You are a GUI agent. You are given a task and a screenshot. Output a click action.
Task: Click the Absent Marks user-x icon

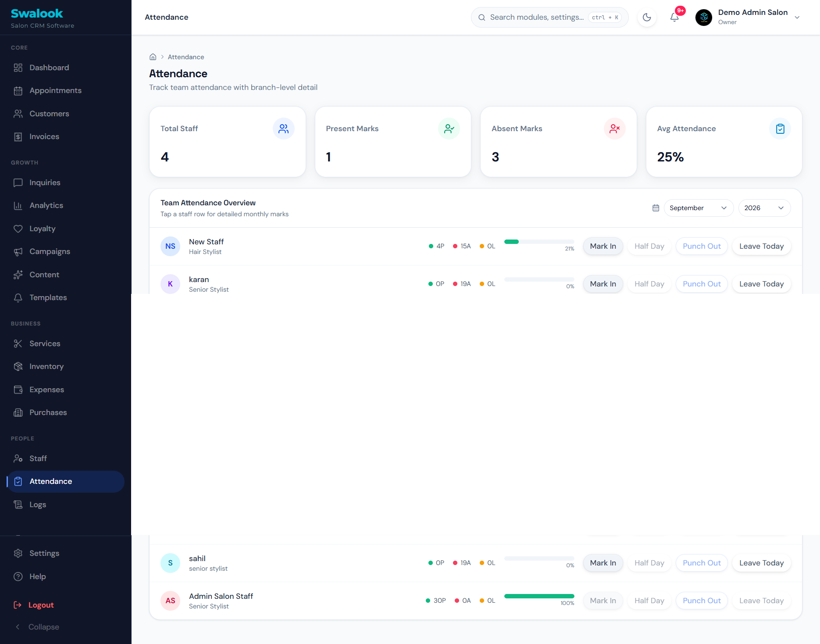[x=615, y=129]
